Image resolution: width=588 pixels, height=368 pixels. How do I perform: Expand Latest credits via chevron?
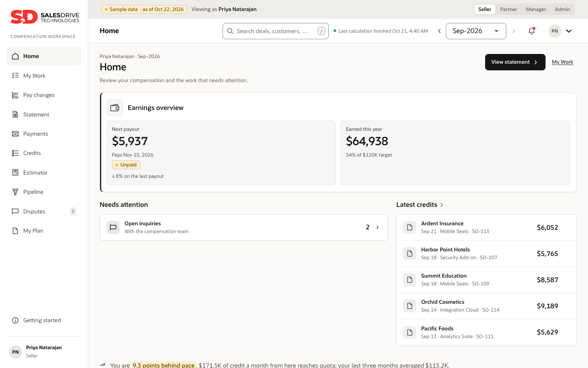pyautogui.click(x=442, y=205)
